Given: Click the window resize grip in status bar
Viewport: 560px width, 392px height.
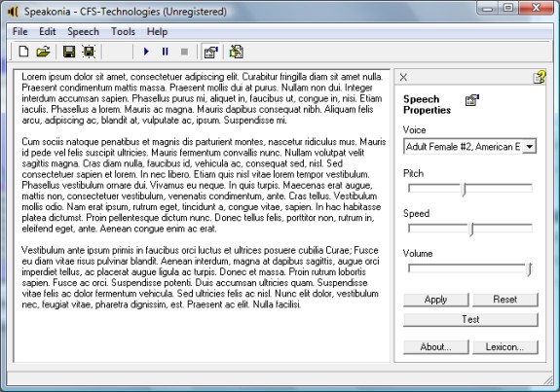Looking at the screenshot, I should pyautogui.click(x=548, y=380).
